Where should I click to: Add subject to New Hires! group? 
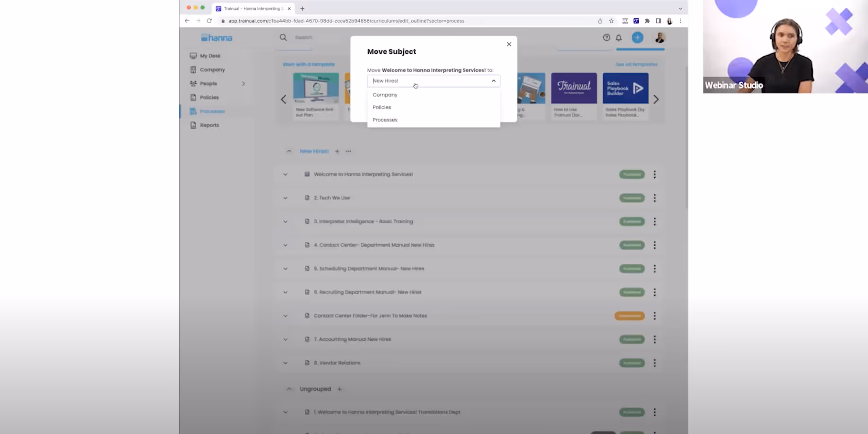pos(337,151)
